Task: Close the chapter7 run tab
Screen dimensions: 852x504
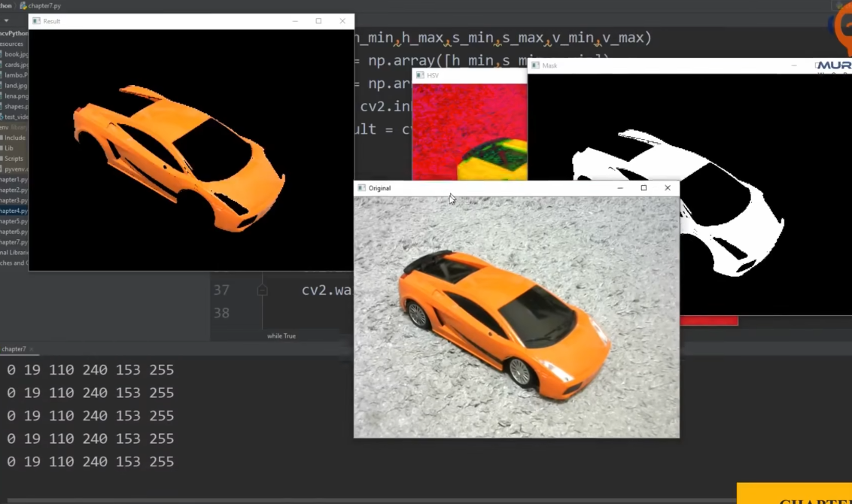Action: [31, 349]
